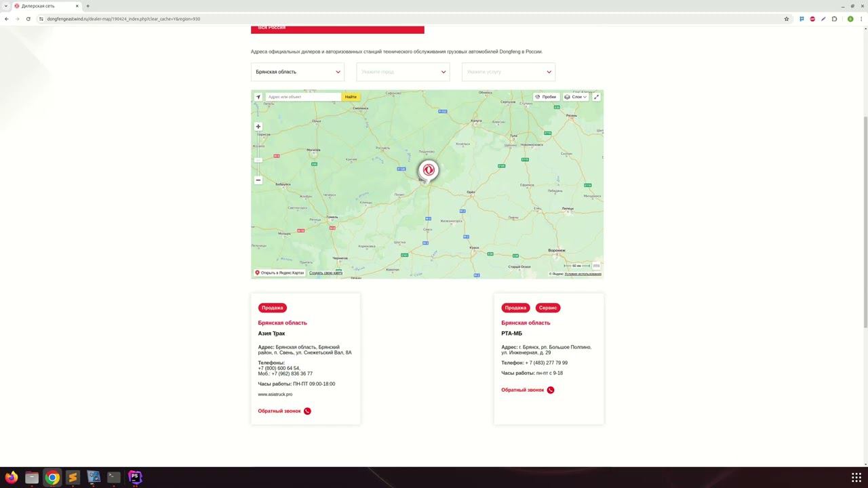Image resolution: width=868 pixels, height=488 pixels.
Task: Click the red adblock extension icon
Action: pos(812,19)
